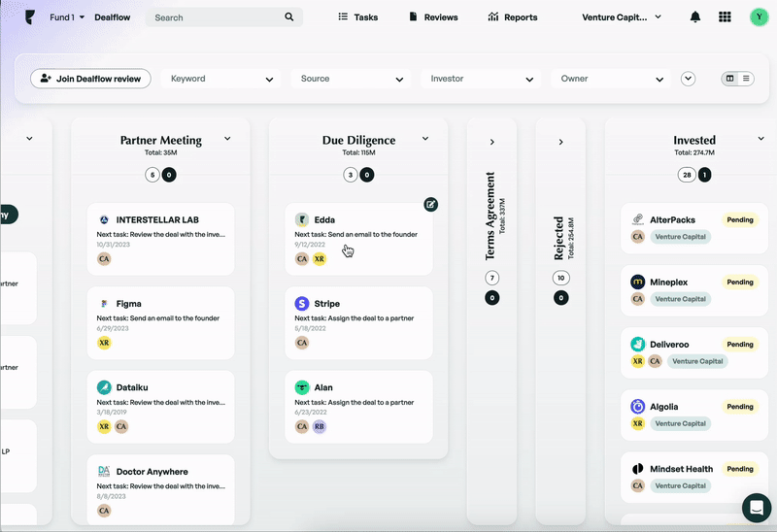This screenshot has width=777, height=532.
Task: Show more filters with circled chevron
Action: [689, 79]
